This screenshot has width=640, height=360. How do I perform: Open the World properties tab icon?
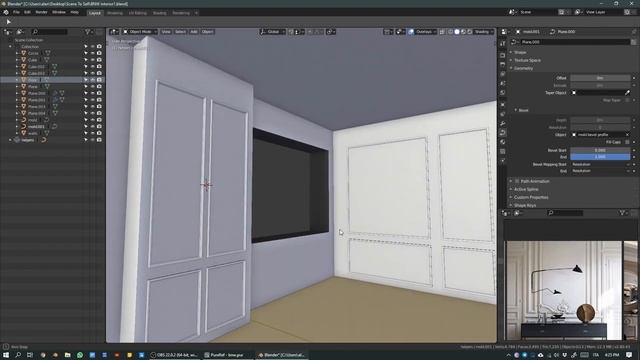point(502,93)
